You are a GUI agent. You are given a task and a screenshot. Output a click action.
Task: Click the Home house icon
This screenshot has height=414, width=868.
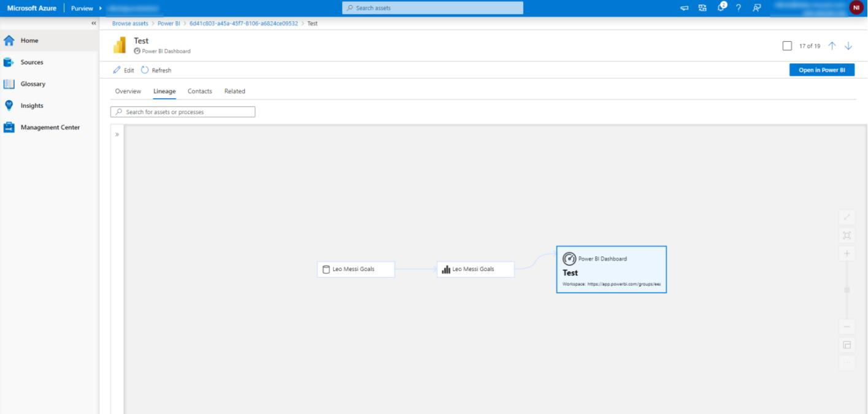(x=9, y=40)
